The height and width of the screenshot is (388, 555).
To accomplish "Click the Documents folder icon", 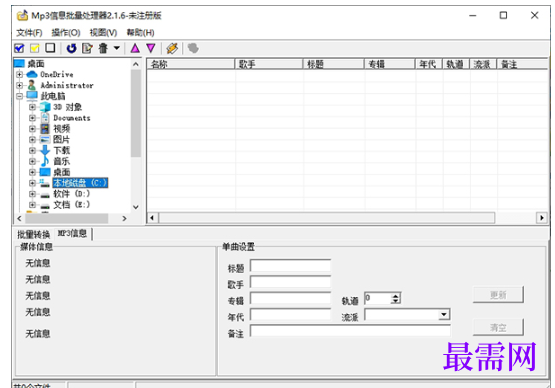I will click(45, 118).
